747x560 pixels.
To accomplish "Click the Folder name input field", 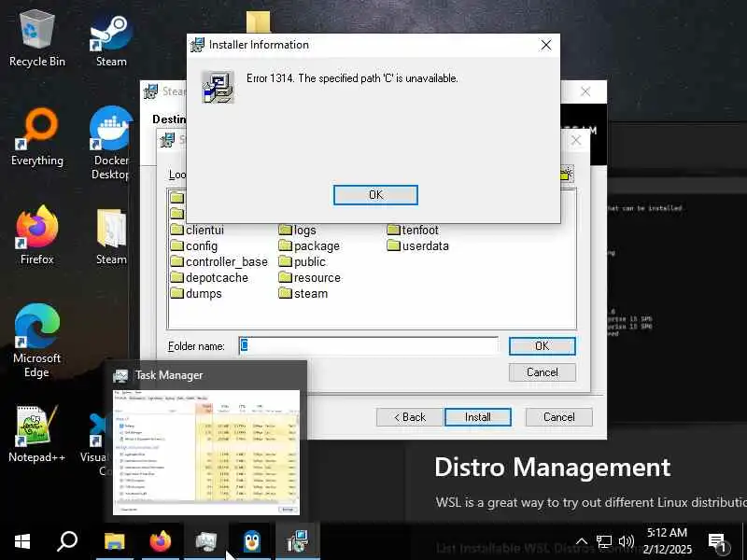I will [x=368, y=345].
